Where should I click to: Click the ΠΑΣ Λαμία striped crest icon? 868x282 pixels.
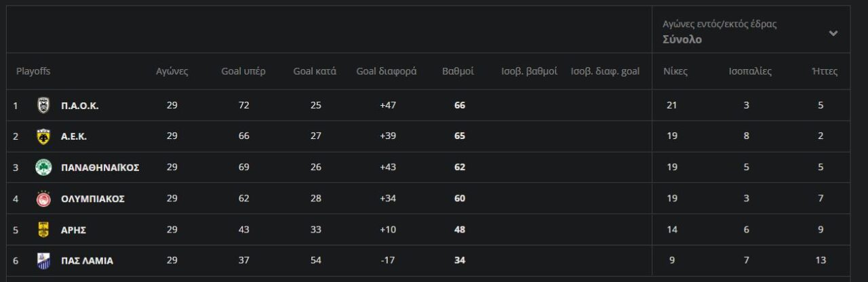pyautogui.click(x=43, y=261)
